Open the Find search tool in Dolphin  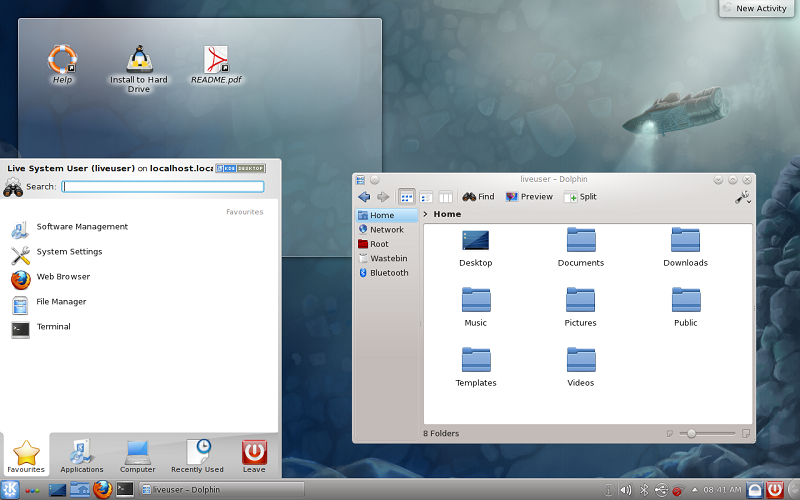[x=478, y=197]
